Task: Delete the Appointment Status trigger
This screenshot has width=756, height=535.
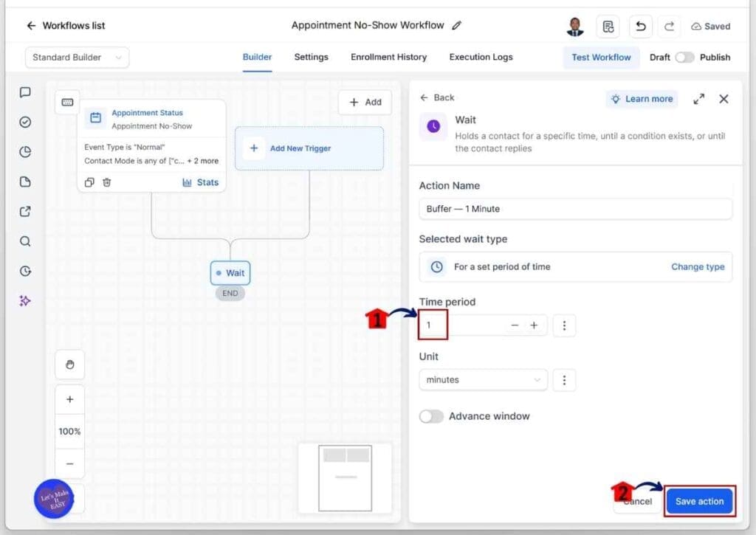Action: (107, 182)
